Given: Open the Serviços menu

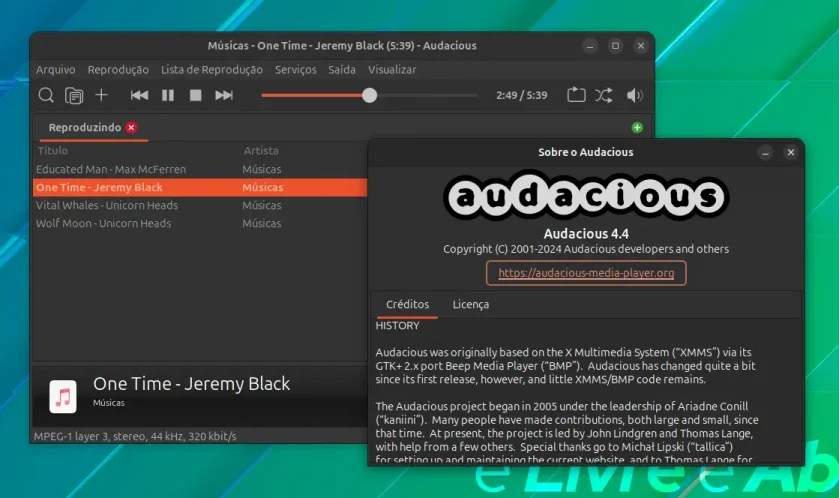Looking at the screenshot, I should coord(296,70).
